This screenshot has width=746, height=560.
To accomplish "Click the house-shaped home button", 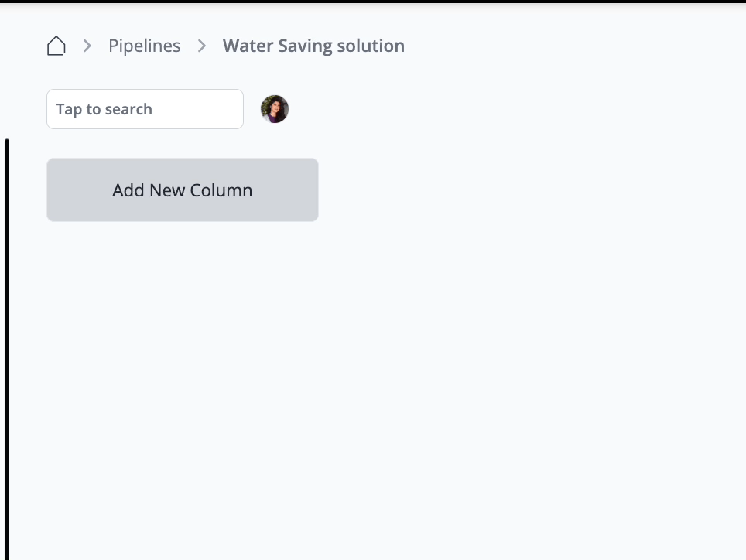I will click(x=56, y=46).
